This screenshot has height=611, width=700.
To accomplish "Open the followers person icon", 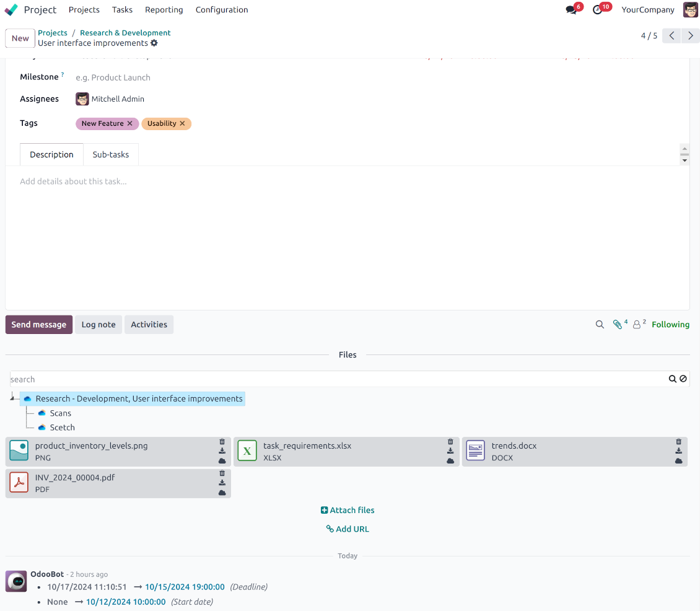I will point(637,325).
